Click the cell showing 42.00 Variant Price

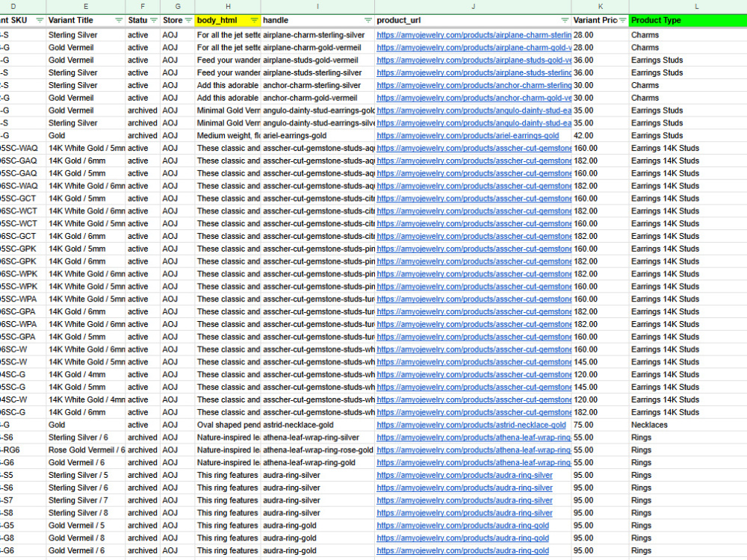[x=598, y=135]
